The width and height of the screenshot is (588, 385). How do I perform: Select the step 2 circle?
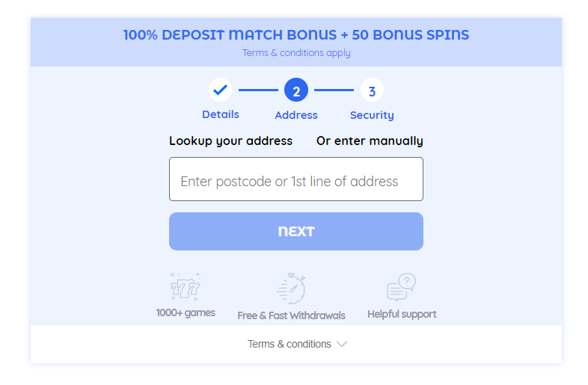tap(296, 90)
